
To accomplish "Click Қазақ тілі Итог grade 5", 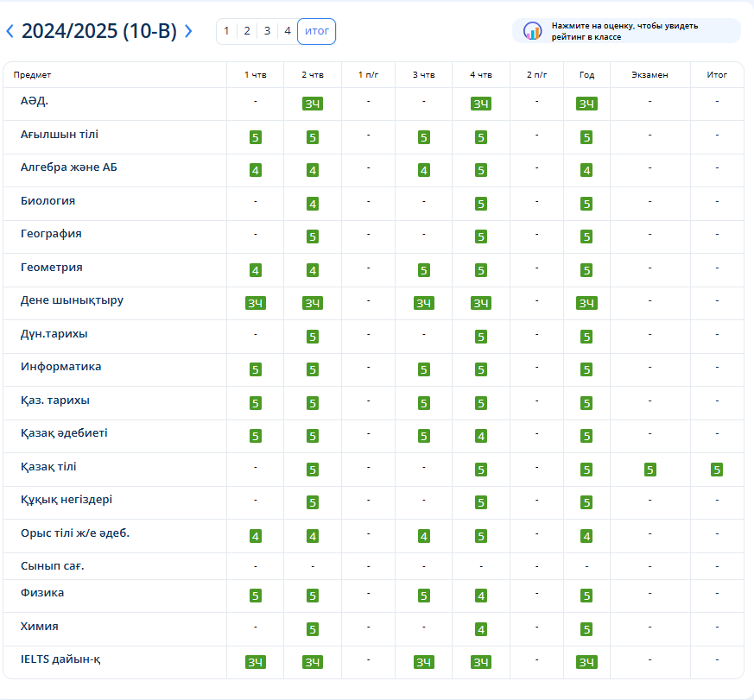I will pyautogui.click(x=717, y=470).
